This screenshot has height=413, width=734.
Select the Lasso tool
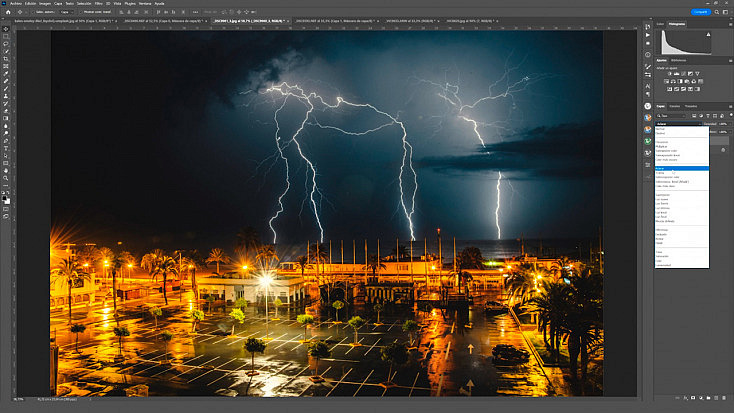(6, 44)
